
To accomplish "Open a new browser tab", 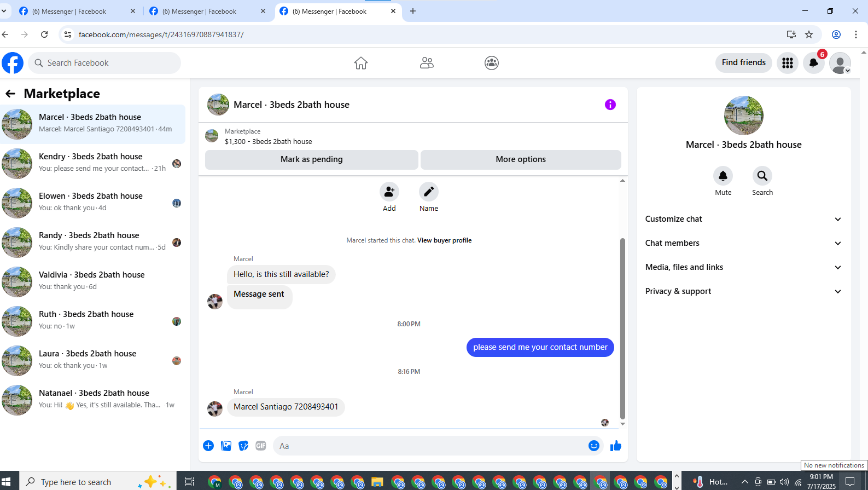I will pyautogui.click(x=413, y=11).
